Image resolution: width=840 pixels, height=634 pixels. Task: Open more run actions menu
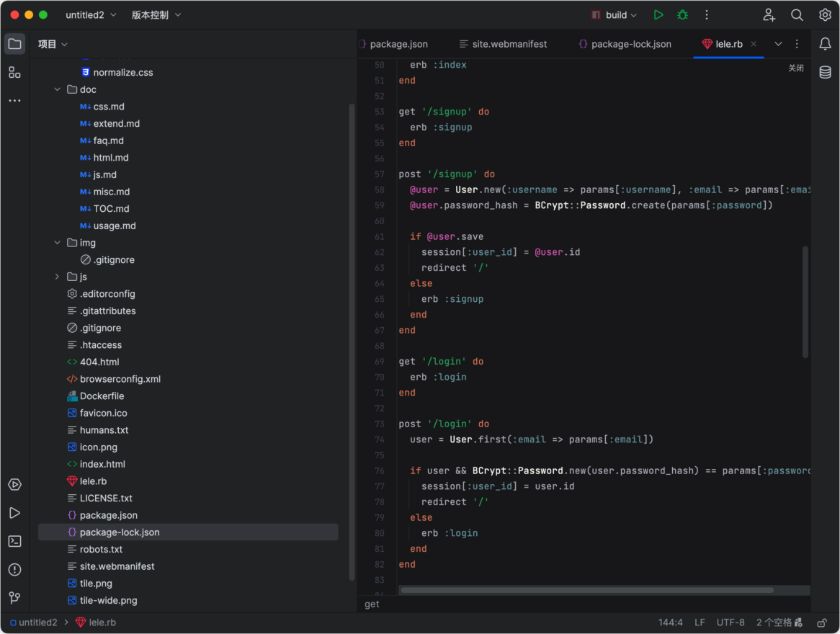tap(706, 15)
